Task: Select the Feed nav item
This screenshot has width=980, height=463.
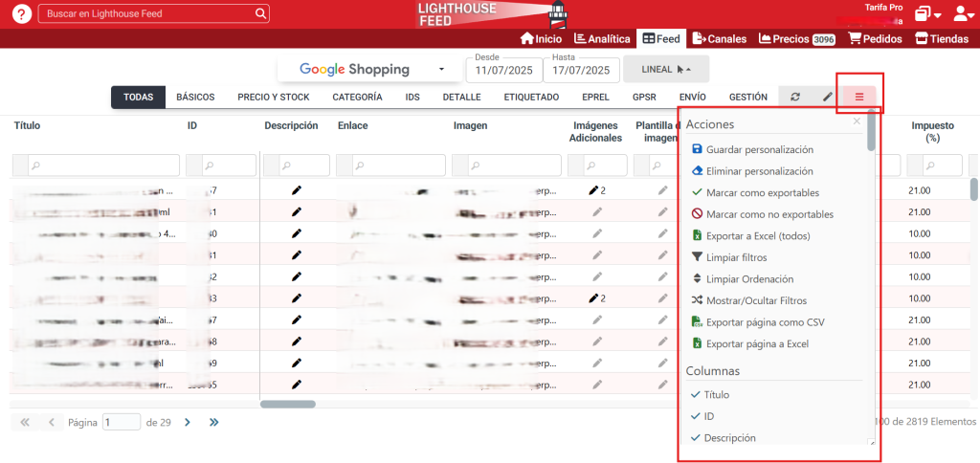Action: pyautogui.click(x=661, y=38)
